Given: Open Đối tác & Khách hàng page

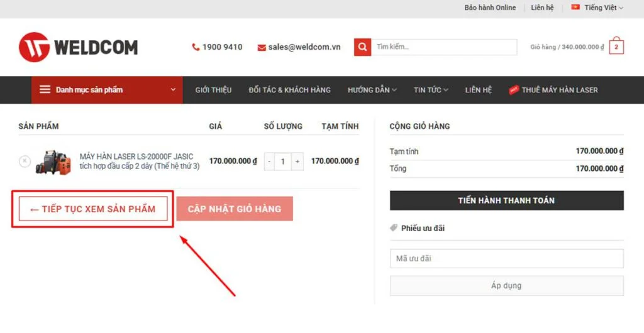Looking at the screenshot, I should [x=289, y=90].
